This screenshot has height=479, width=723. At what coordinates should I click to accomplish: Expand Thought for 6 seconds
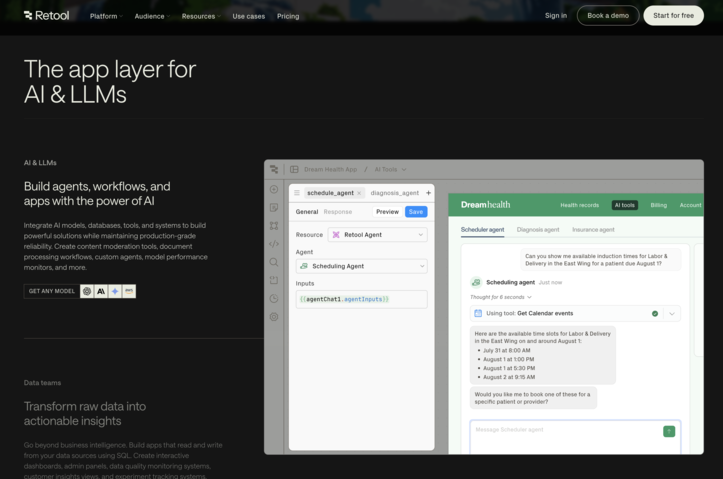pos(501,297)
